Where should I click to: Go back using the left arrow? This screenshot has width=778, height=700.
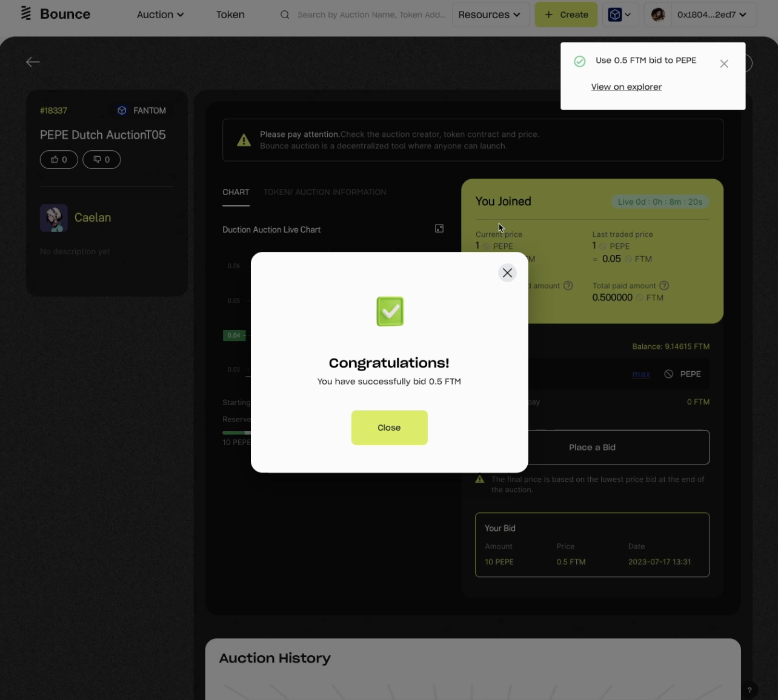[33, 62]
